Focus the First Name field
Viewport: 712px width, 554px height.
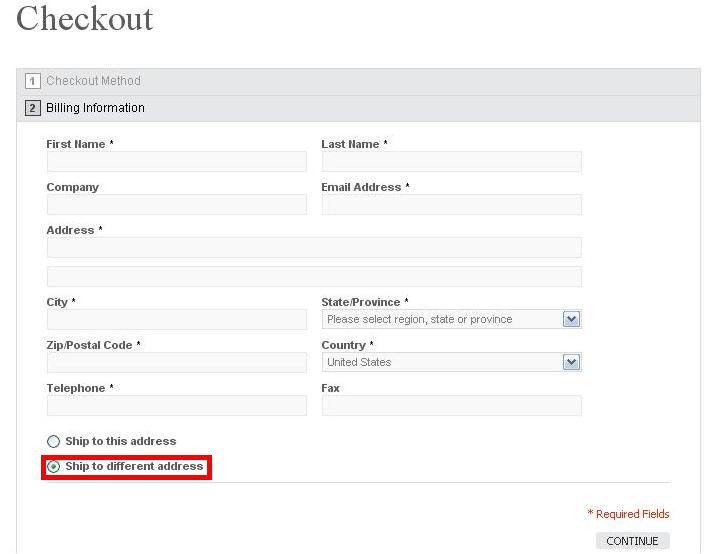tap(177, 162)
